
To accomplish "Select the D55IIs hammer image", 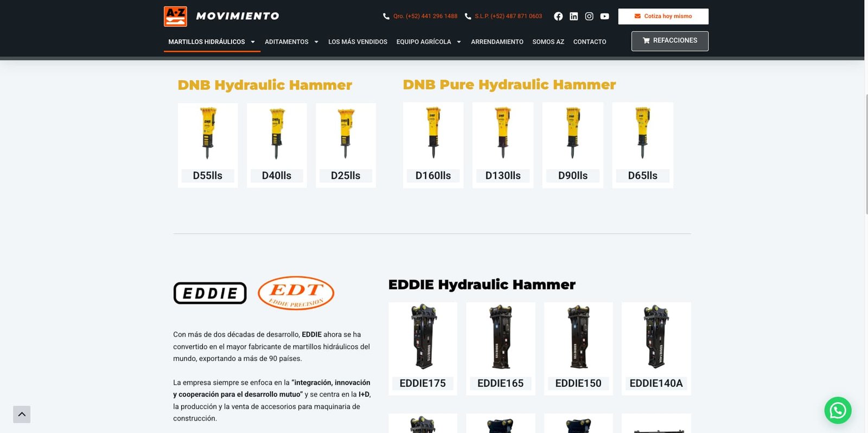I will click(x=208, y=133).
